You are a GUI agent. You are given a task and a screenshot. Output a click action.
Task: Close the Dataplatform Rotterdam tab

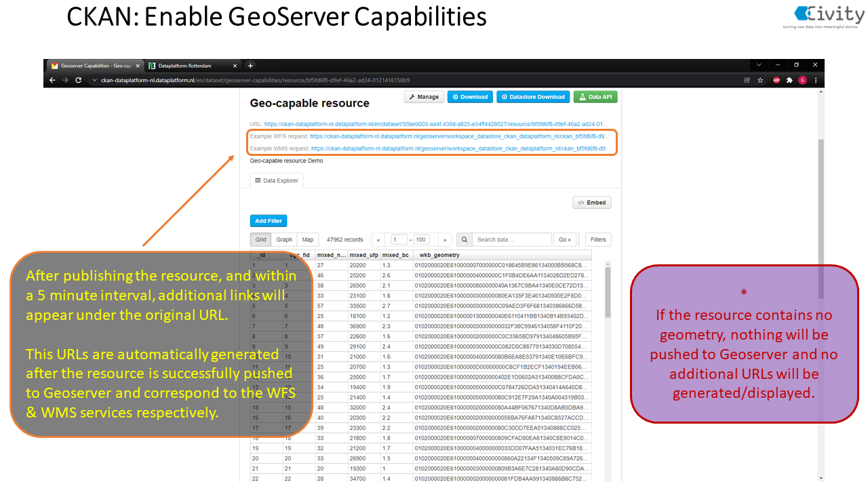tap(235, 66)
